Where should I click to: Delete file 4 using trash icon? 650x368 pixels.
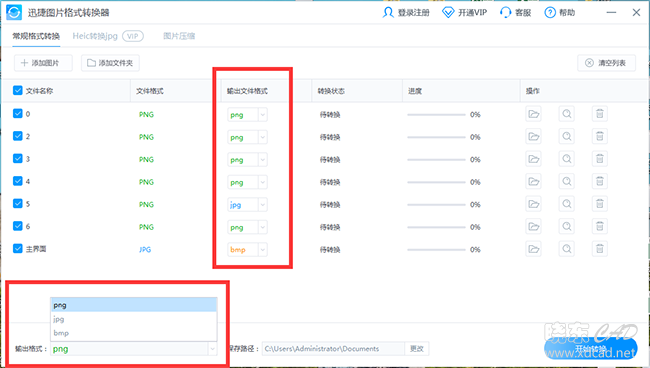599,182
